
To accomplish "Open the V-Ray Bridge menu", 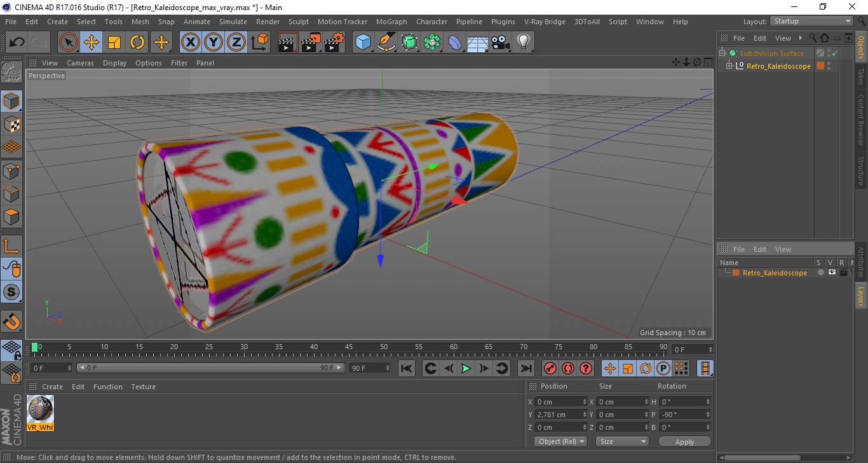I will click(545, 22).
